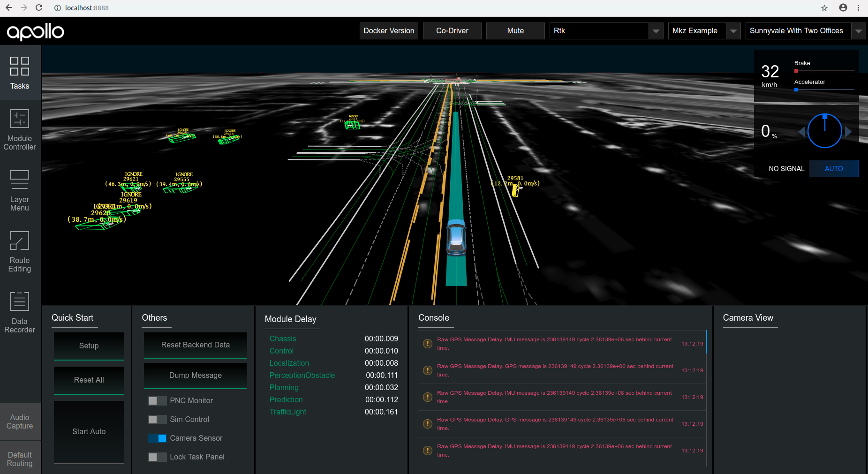Mute audio from the top bar

(x=515, y=31)
